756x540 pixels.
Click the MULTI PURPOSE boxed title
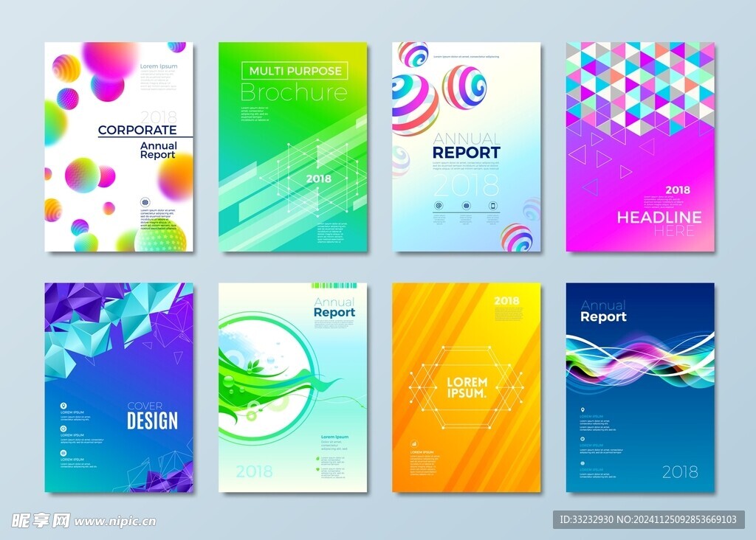[295, 71]
